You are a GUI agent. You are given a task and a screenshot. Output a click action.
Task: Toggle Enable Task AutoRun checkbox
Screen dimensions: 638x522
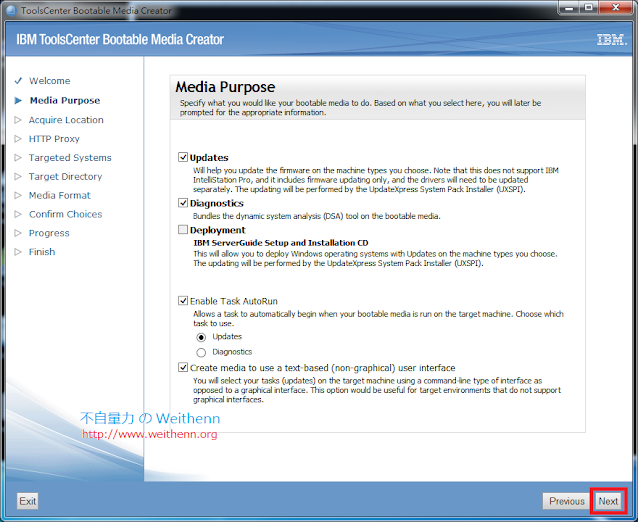[x=183, y=301]
